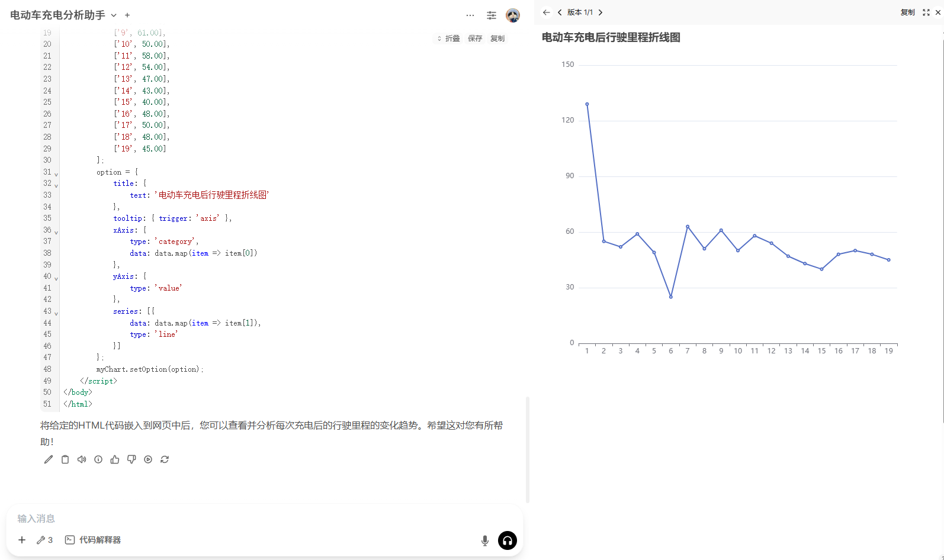Screen dimensions: 944x560
Task: Go back with left arrow in preview
Action: [546, 12]
